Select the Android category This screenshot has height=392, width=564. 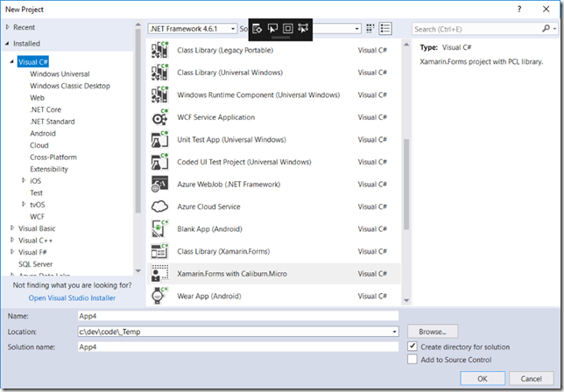tap(43, 133)
